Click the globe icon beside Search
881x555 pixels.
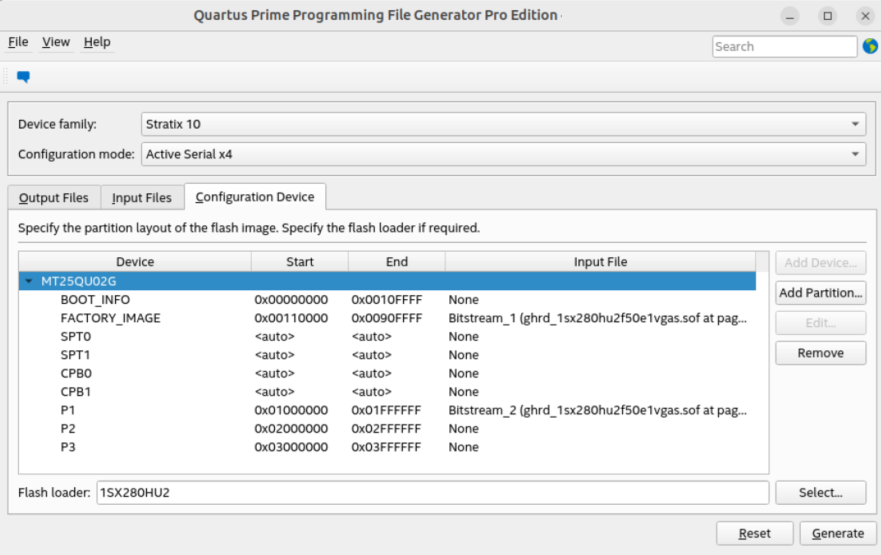click(x=869, y=46)
